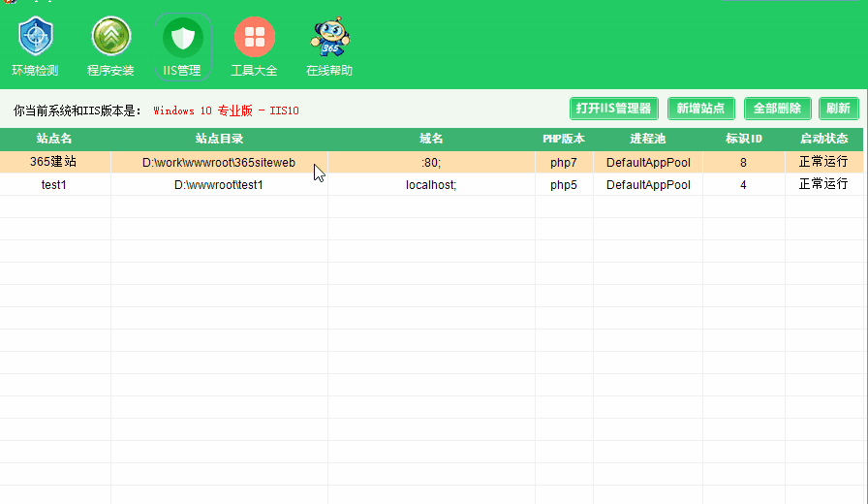The image size is (868, 504).
Task: Click the 标识ID column header
Action: pos(743,139)
